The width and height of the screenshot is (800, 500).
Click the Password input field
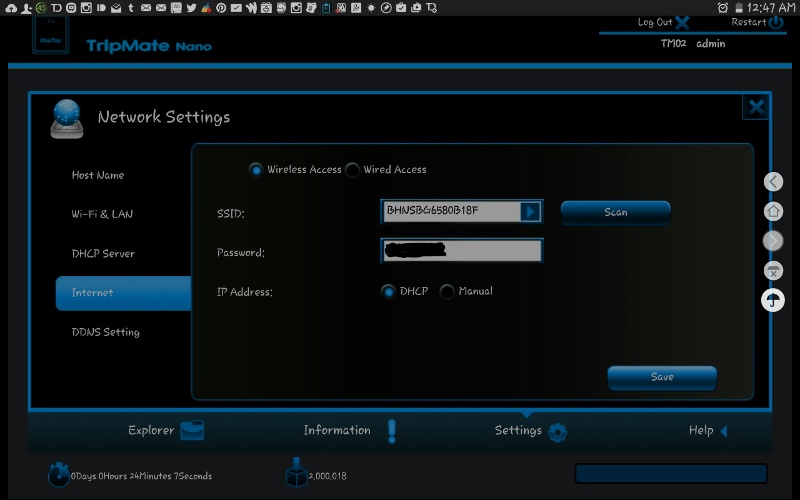(462, 251)
